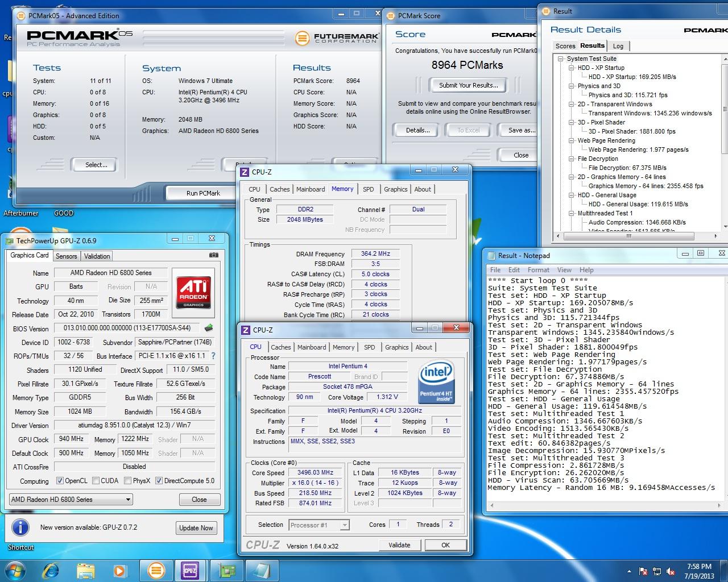The width and height of the screenshot is (728, 582).
Task: Click the Intel Pentium 4 HT logo
Action: (x=436, y=383)
